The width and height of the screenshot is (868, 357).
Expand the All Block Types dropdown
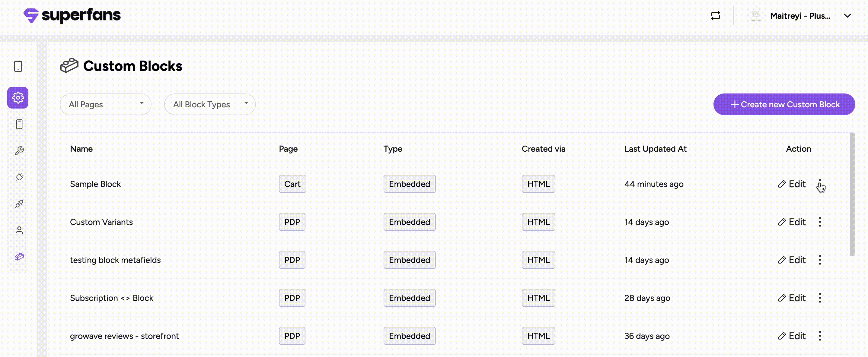click(209, 104)
